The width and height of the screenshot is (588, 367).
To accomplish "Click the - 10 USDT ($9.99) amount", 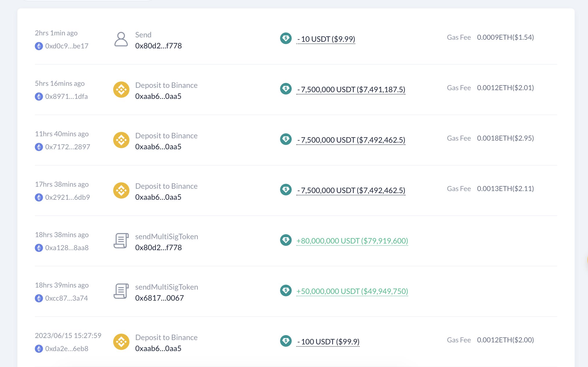I will [x=326, y=39].
